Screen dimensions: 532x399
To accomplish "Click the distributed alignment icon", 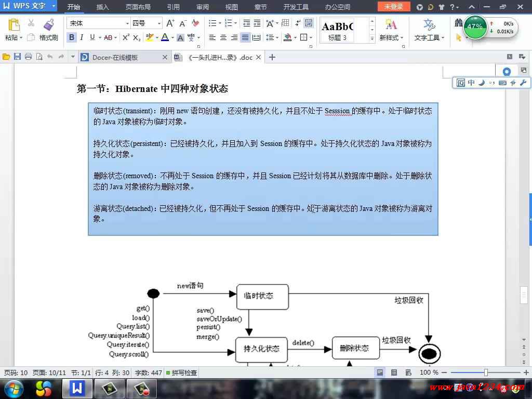I will 257,37.
